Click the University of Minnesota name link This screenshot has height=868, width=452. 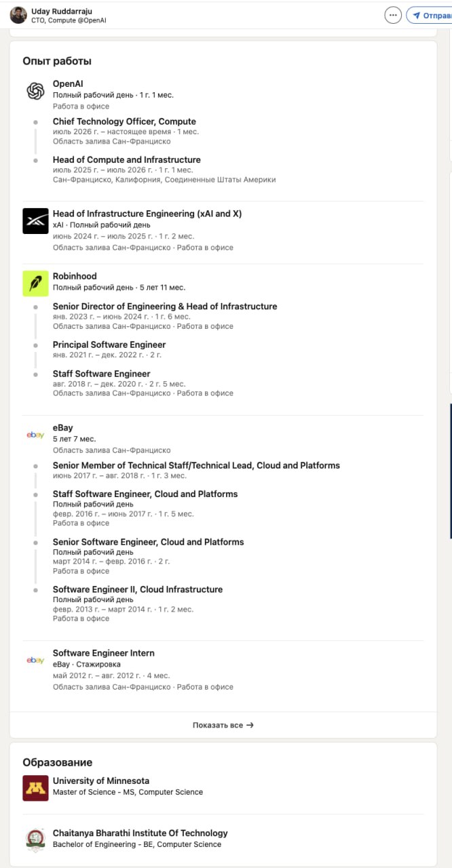pos(101,781)
